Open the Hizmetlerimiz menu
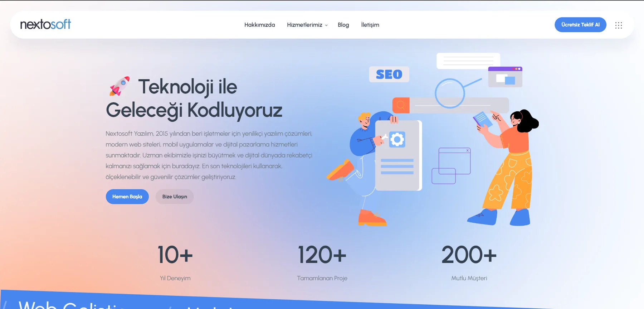 tap(304, 25)
